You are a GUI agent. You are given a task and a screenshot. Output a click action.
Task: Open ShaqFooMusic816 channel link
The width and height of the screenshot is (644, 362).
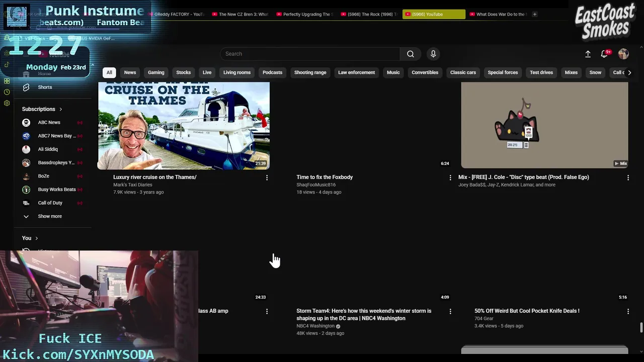click(x=316, y=185)
